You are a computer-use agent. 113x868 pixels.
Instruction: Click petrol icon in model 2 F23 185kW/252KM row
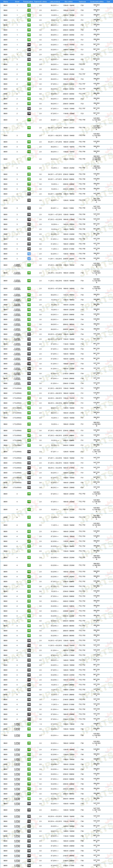(x=29, y=79)
